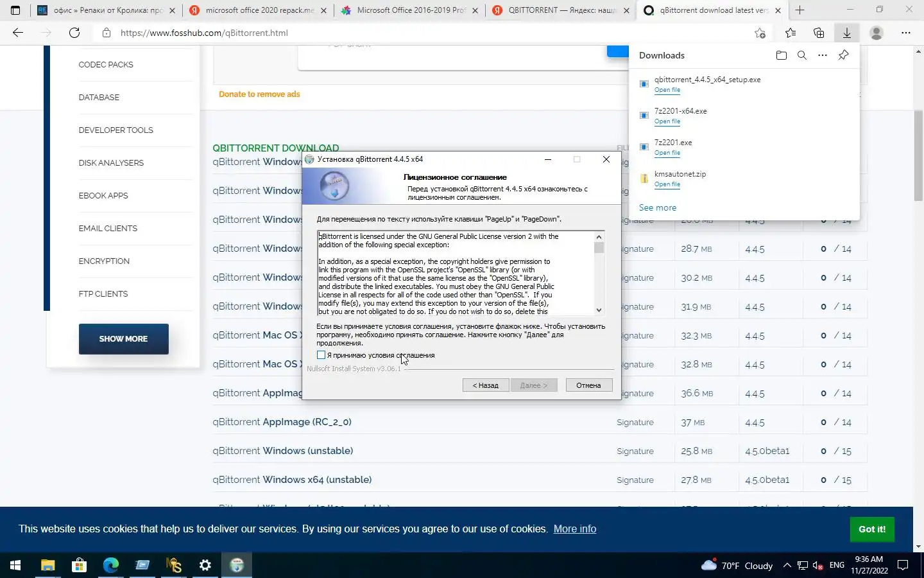Switch to QBITTORRENT Яндекс tab

click(x=561, y=10)
